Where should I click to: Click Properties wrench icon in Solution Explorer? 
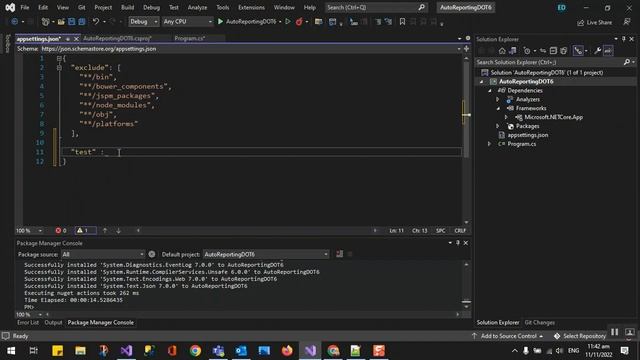(598, 51)
